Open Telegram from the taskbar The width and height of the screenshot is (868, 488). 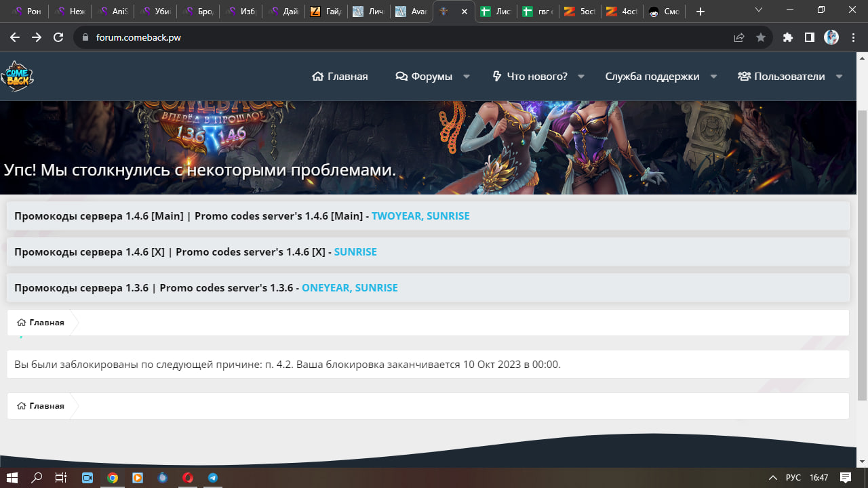click(x=213, y=478)
